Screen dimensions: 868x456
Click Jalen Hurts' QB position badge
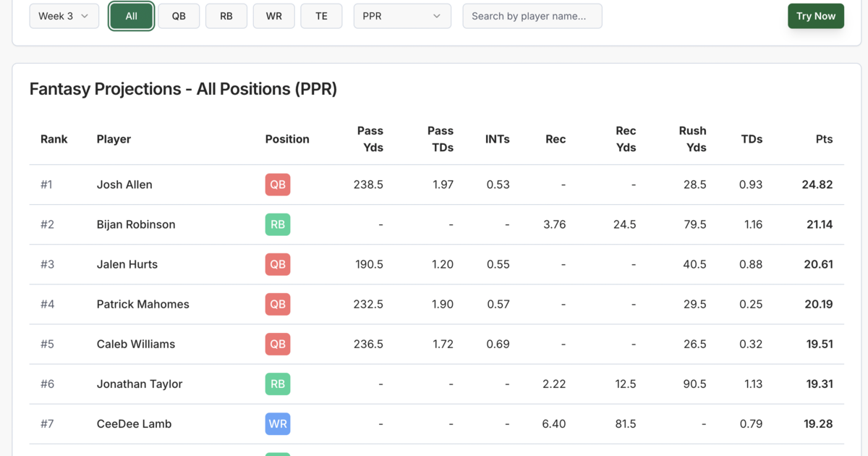click(277, 264)
